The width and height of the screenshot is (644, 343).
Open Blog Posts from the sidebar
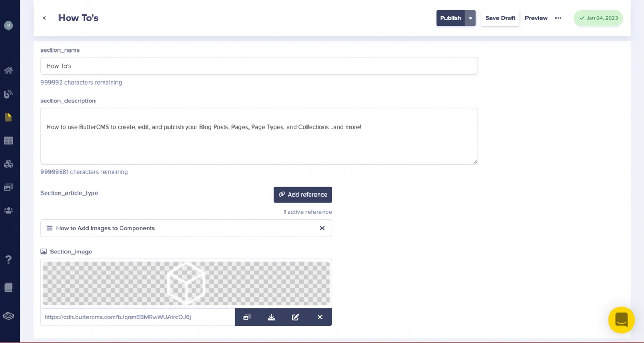point(9,94)
